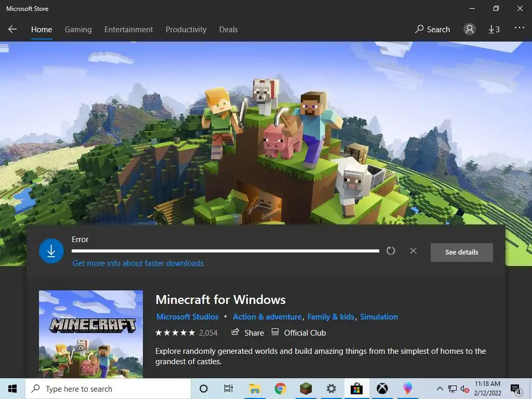Select the Productivity tab
This screenshot has height=399, width=532.
point(186,30)
